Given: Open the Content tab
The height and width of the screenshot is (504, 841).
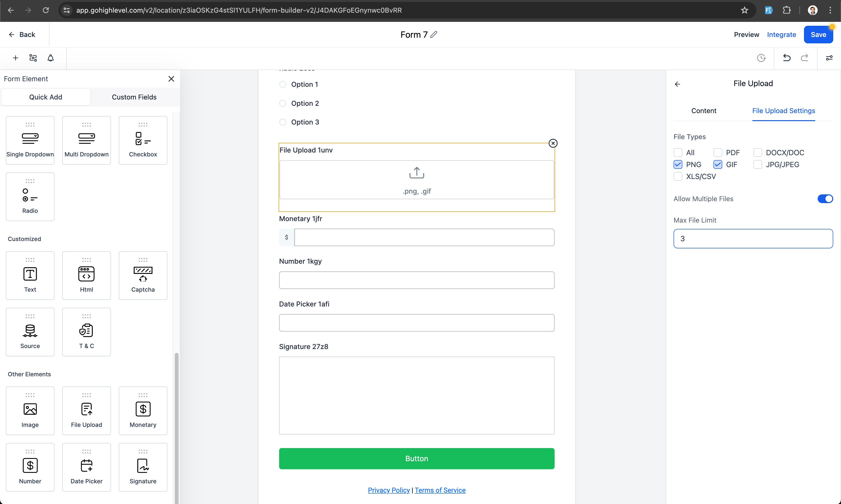Looking at the screenshot, I should pyautogui.click(x=704, y=111).
